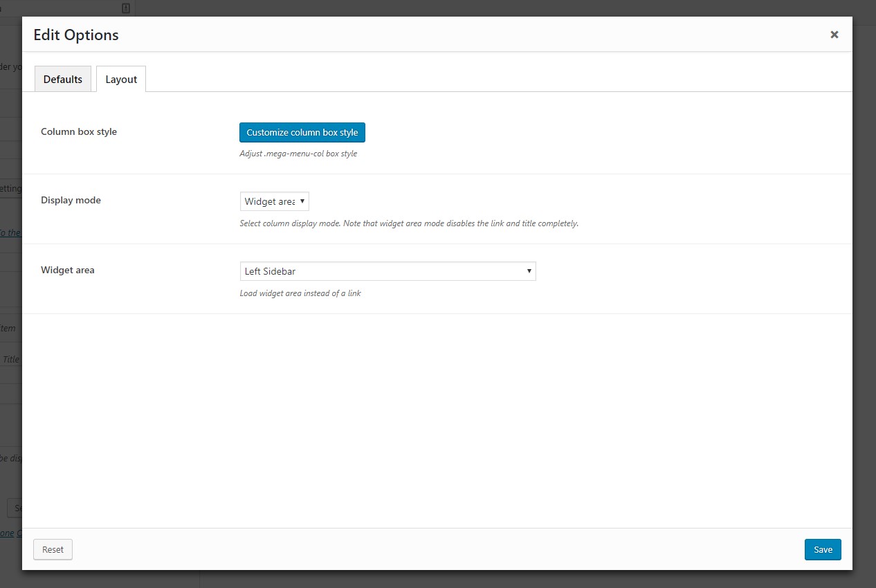Image resolution: width=876 pixels, height=588 pixels.
Task: Click the Display mode label
Action: pyautogui.click(x=71, y=200)
